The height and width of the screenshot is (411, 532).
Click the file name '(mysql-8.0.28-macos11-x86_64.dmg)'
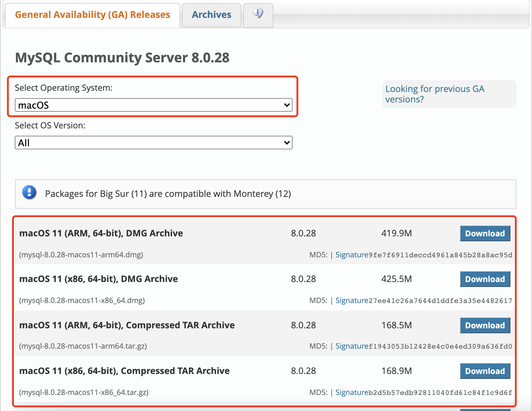(x=82, y=301)
